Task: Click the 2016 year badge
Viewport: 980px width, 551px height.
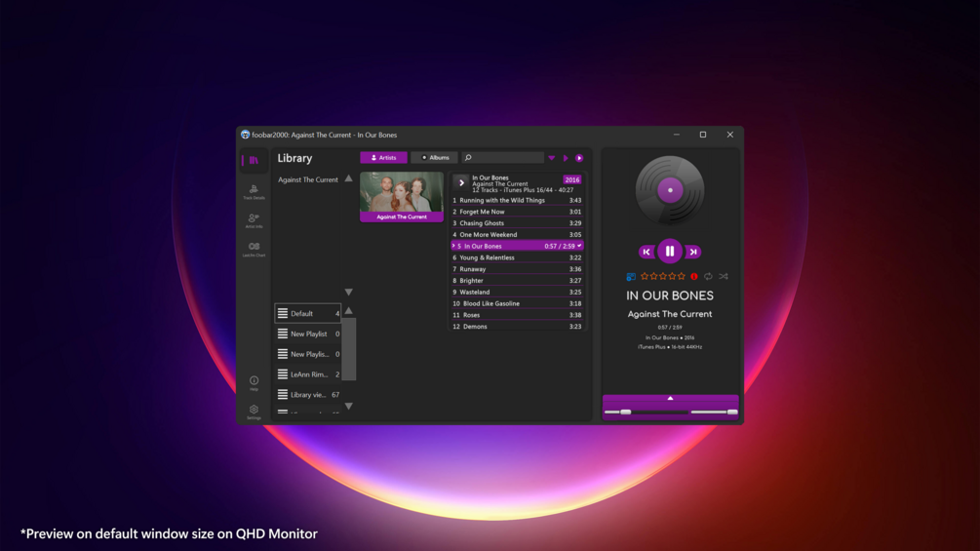Action: (571, 179)
